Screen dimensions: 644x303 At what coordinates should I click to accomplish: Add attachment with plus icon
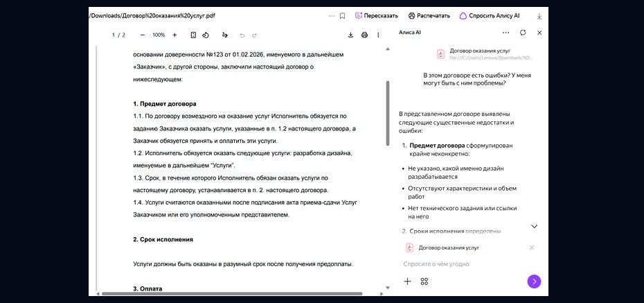(407, 282)
